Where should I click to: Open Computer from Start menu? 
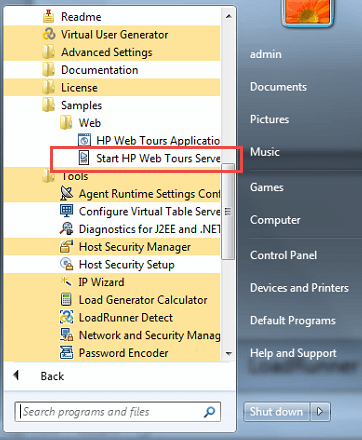coord(275,220)
